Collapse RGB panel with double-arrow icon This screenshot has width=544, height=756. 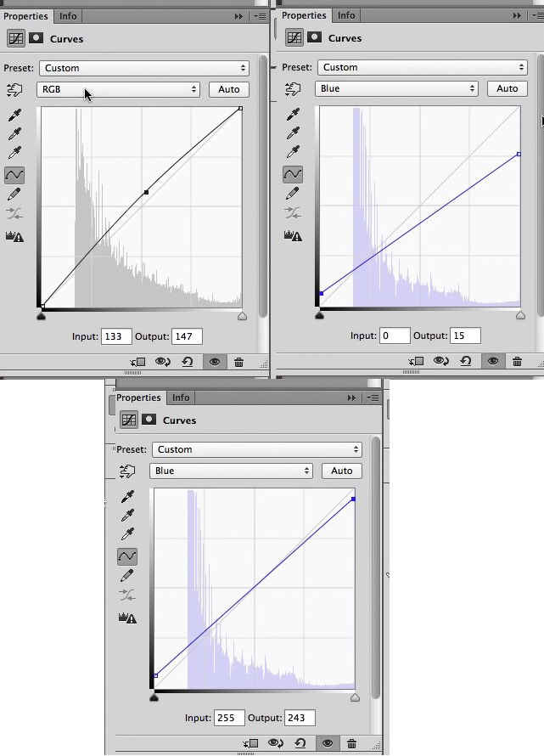238,16
